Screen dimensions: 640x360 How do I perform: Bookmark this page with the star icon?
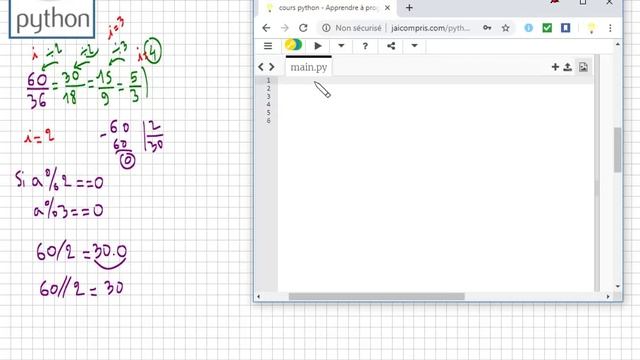point(506,28)
